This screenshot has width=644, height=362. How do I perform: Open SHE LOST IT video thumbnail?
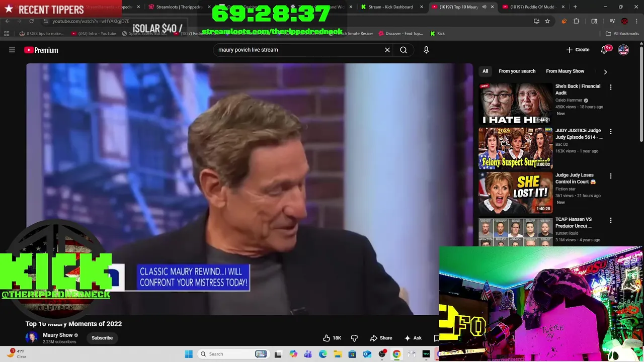pos(515,192)
